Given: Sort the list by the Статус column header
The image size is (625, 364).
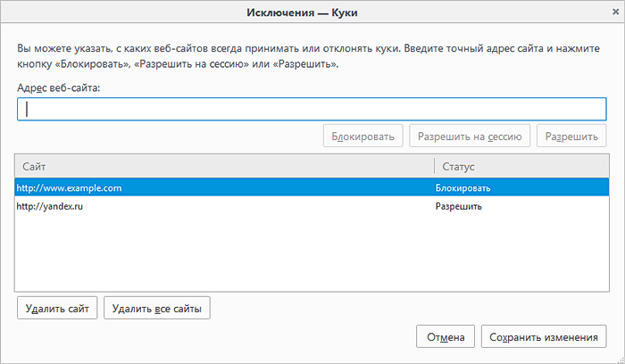Looking at the screenshot, I should point(522,166).
